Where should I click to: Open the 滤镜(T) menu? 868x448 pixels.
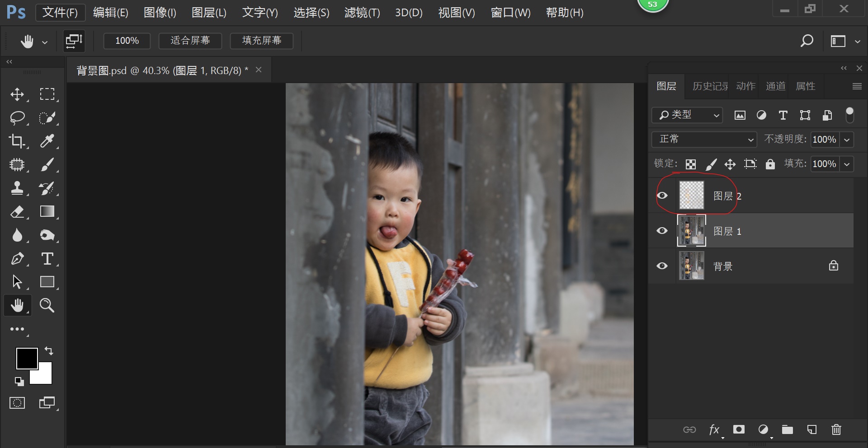point(362,13)
